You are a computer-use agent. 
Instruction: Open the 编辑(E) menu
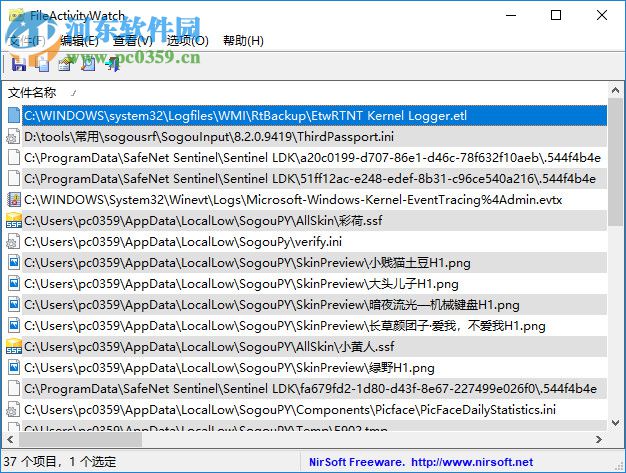point(79,41)
